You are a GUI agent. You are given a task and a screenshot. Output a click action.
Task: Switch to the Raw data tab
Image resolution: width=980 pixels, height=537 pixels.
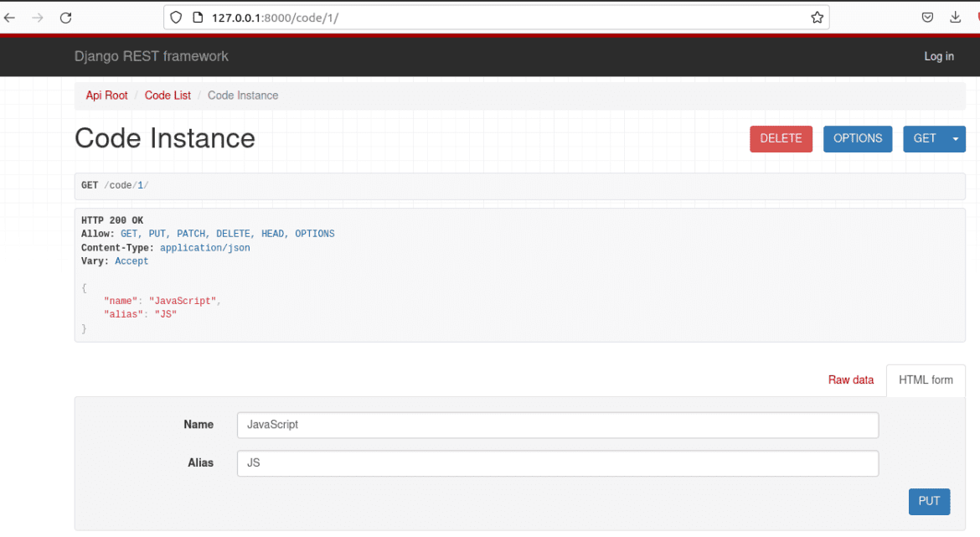(x=851, y=380)
